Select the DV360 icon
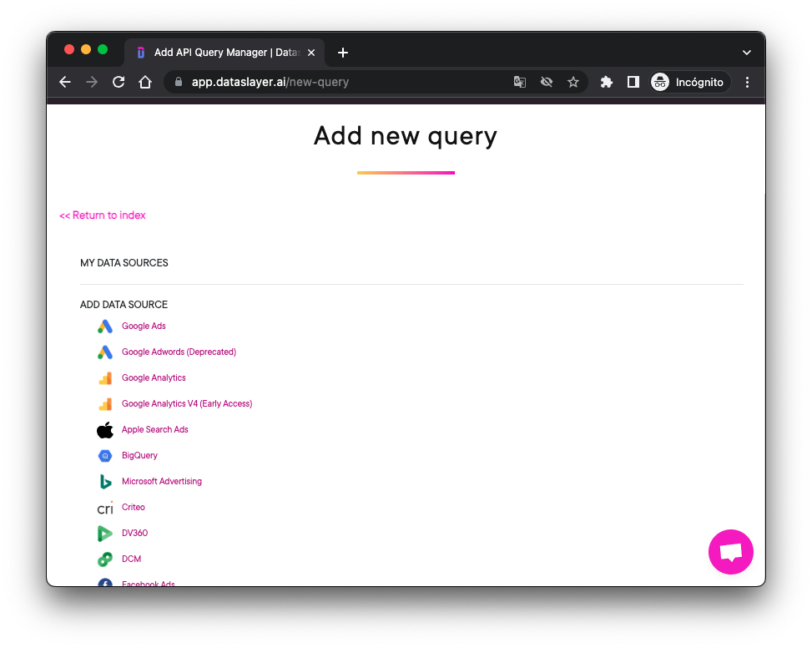 pyautogui.click(x=104, y=533)
